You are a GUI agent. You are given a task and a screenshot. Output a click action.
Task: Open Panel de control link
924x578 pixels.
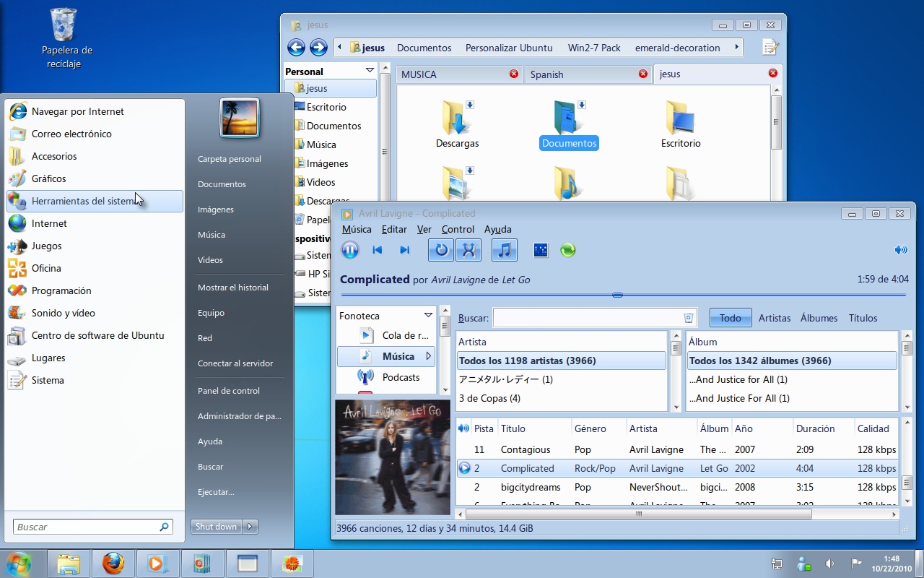pyautogui.click(x=229, y=391)
